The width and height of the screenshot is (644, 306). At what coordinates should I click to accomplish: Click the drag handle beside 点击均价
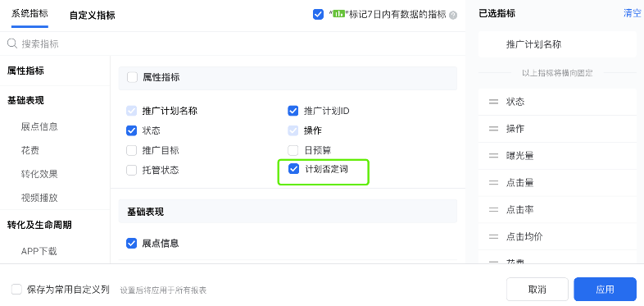(x=494, y=236)
